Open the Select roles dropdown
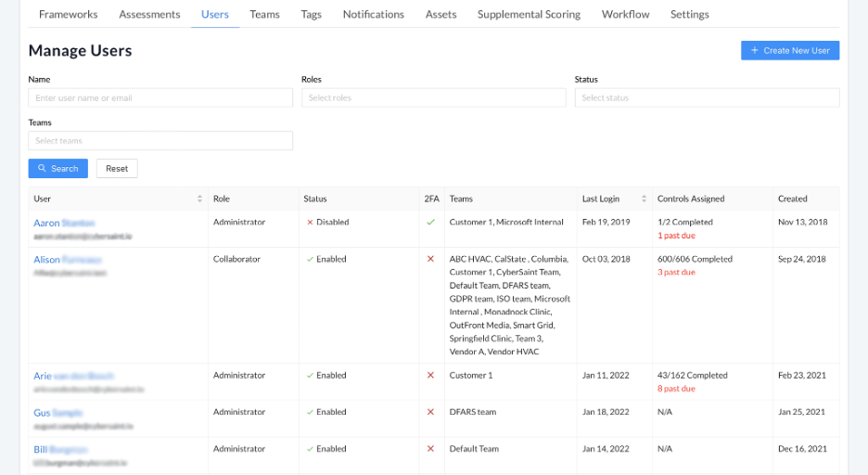The width and height of the screenshot is (868, 475). 433,97
